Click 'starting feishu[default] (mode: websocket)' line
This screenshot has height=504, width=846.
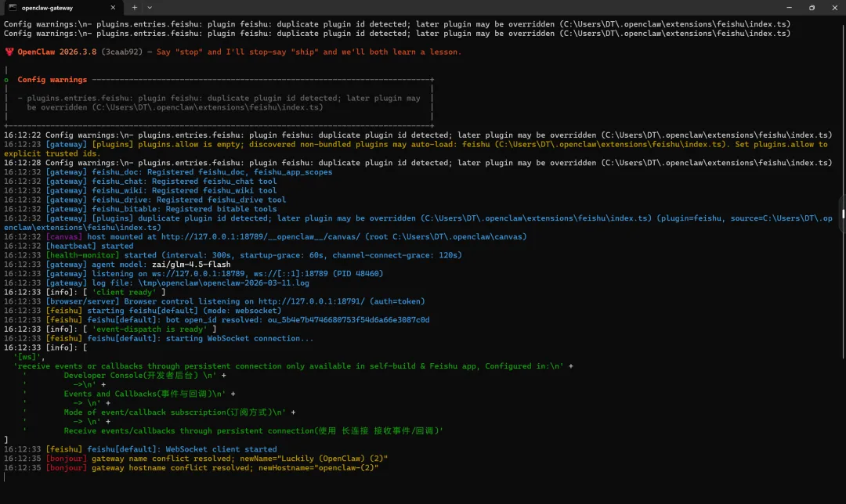point(143,311)
